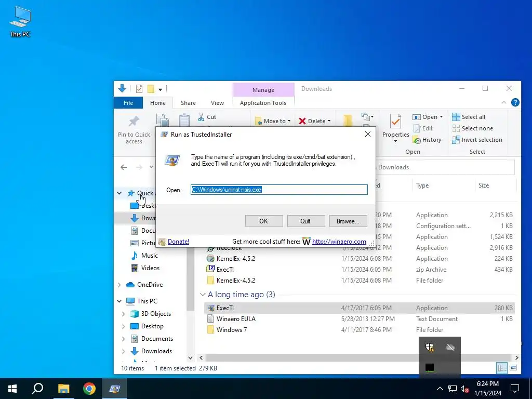Select the ExecTI zip archive
This screenshot has width=532, height=399.
click(x=225, y=270)
